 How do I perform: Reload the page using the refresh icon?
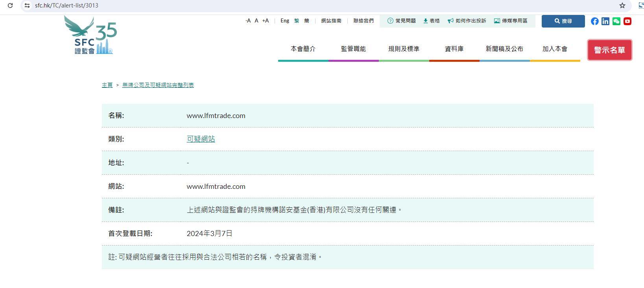pyautogui.click(x=10, y=6)
